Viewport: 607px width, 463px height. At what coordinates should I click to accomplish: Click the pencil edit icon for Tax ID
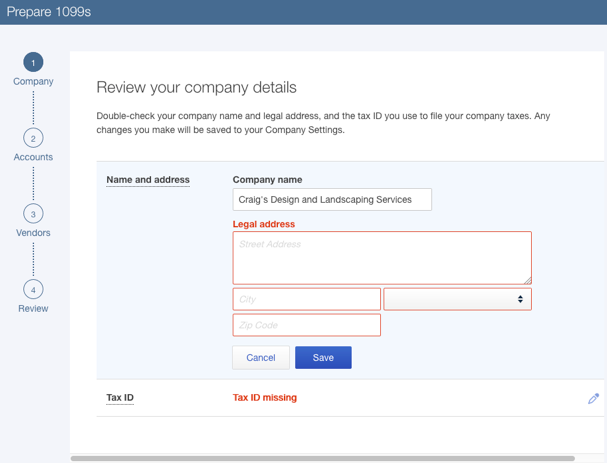pos(593,398)
